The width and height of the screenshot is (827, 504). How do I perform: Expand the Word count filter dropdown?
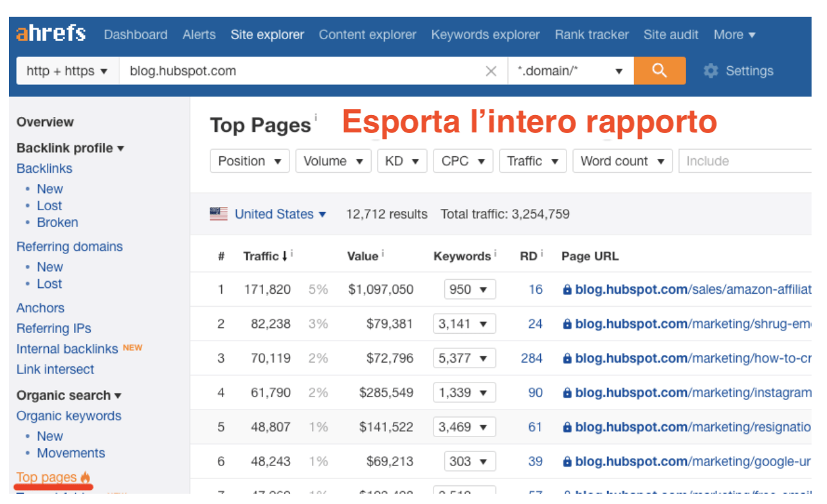[622, 161]
